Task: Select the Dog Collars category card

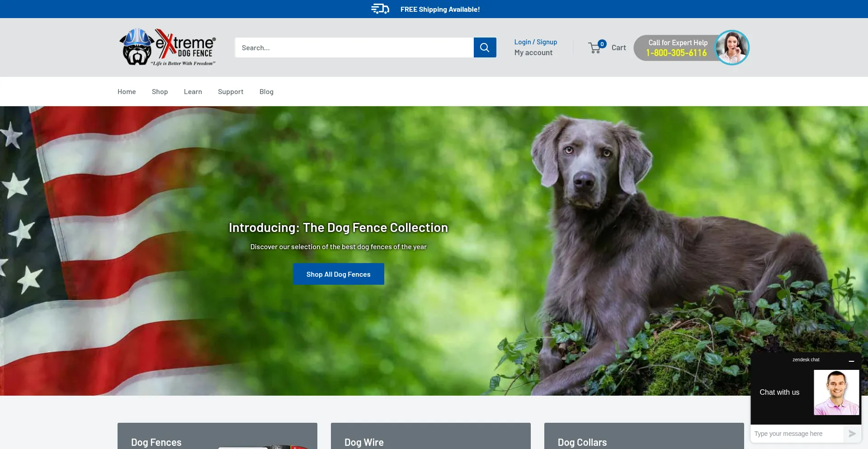Action: [644, 436]
